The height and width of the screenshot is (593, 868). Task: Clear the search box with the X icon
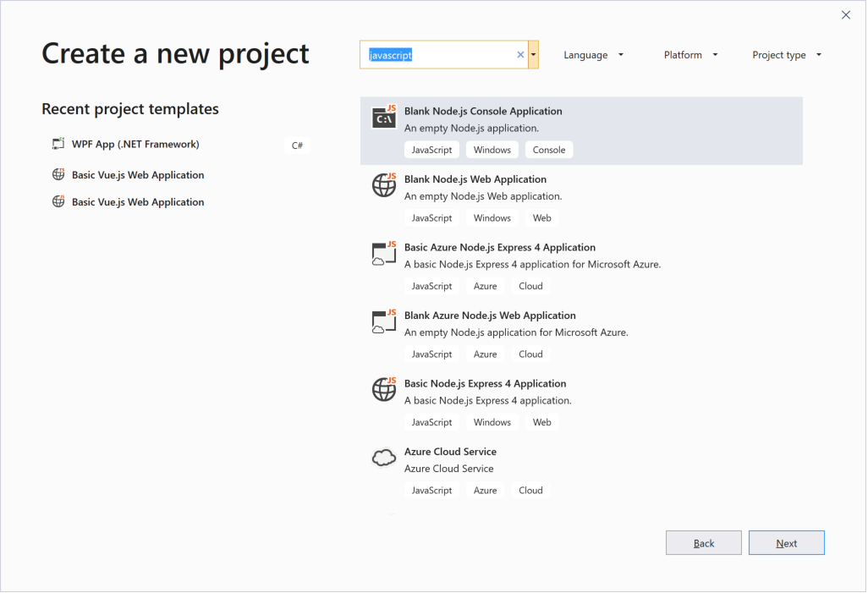[x=520, y=55]
